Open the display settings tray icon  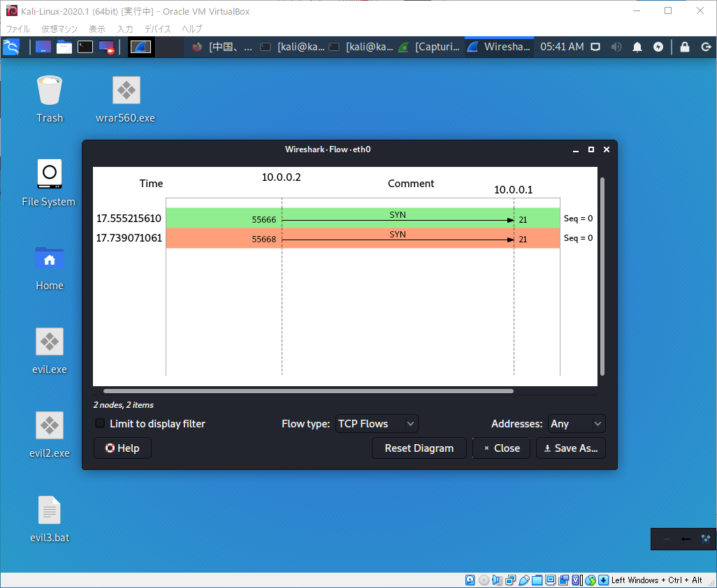(x=595, y=47)
